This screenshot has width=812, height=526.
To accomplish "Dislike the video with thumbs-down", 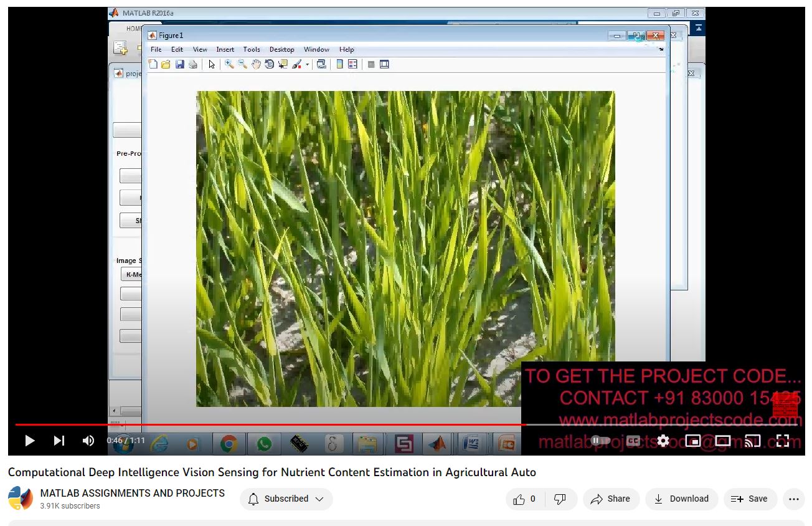I will (x=560, y=499).
